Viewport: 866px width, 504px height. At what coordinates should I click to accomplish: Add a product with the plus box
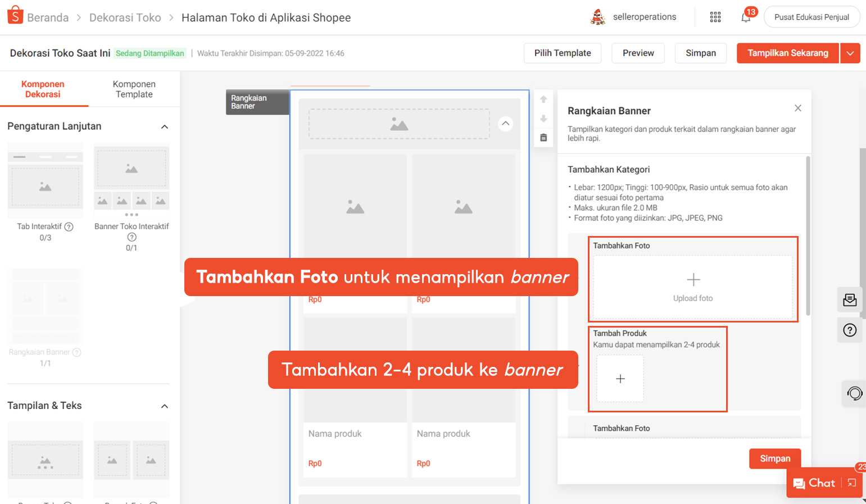pyautogui.click(x=620, y=379)
